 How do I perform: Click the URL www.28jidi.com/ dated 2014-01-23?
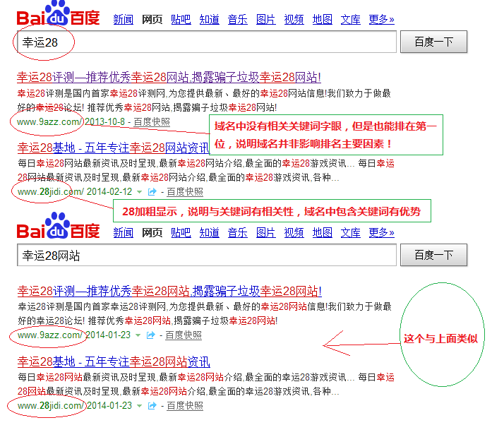pyautogui.click(x=51, y=406)
